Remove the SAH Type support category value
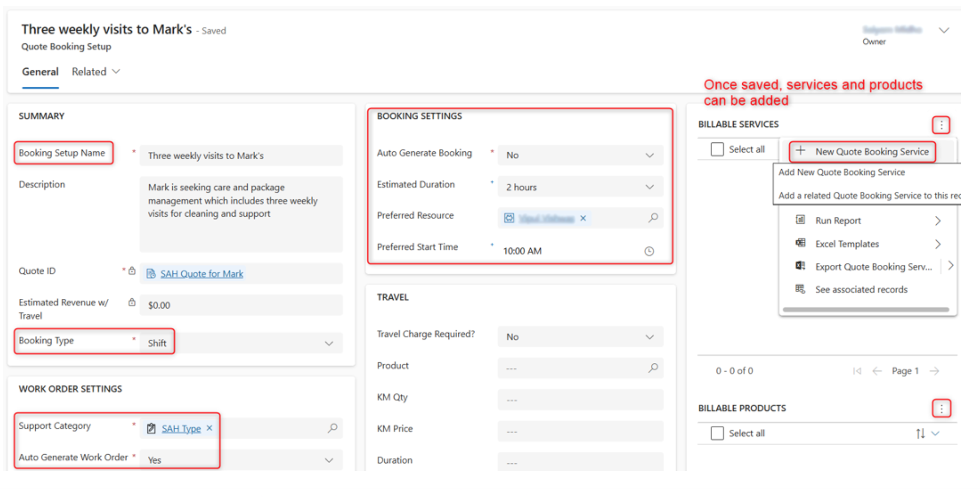The image size is (980, 498). click(x=209, y=428)
